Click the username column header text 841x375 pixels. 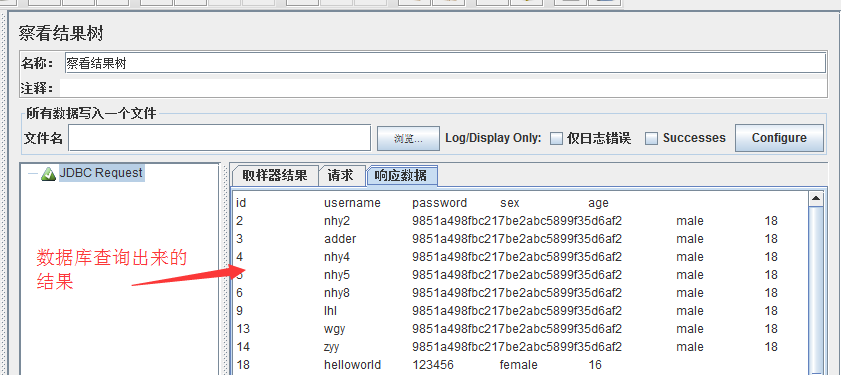click(352, 203)
